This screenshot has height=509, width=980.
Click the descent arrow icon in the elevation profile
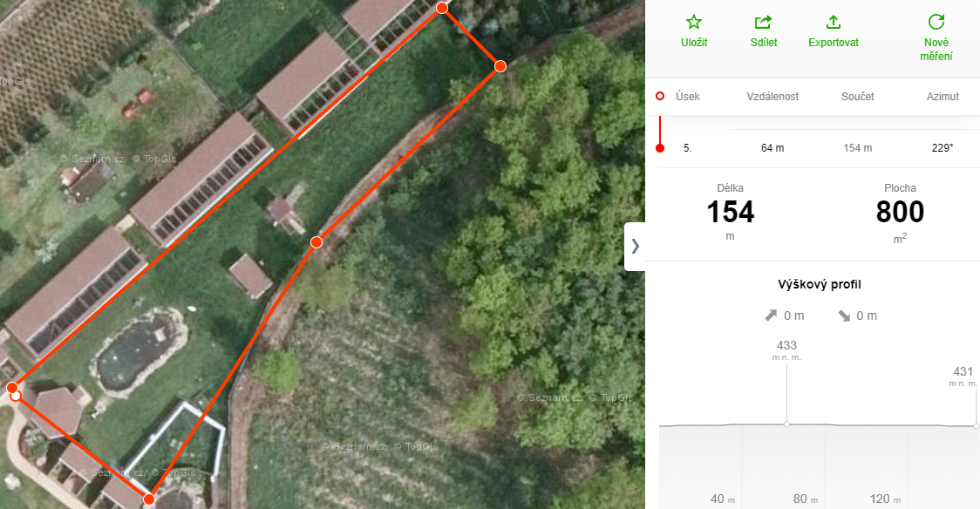[x=844, y=316]
